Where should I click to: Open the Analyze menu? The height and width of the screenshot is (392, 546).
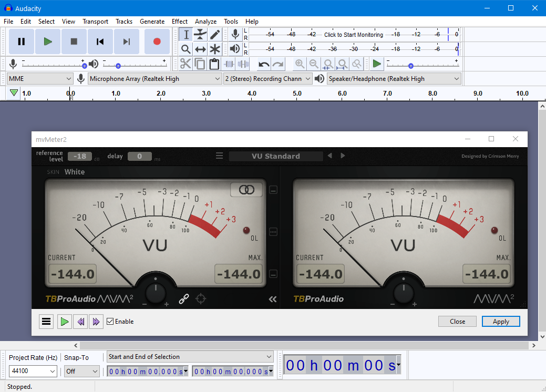coord(205,21)
